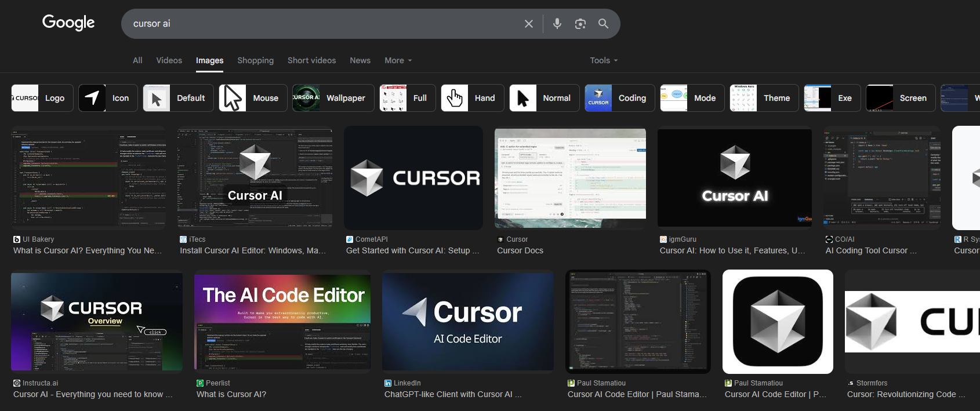Image resolution: width=980 pixels, height=411 pixels.
Task: Click 'Get Started with Cursor AI: Setup' link
Action: [412, 250]
